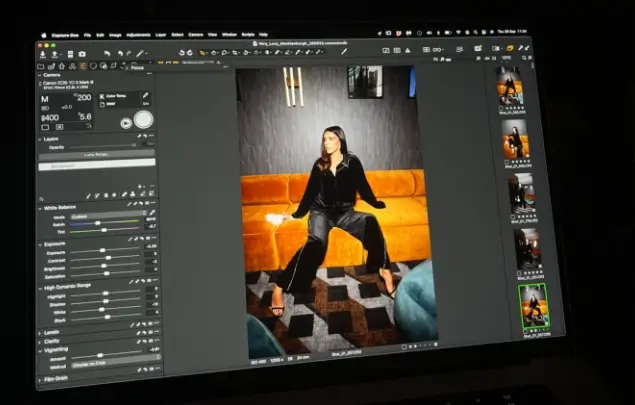
Task: Expand the Film Grain panel
Action: point(40,380)
